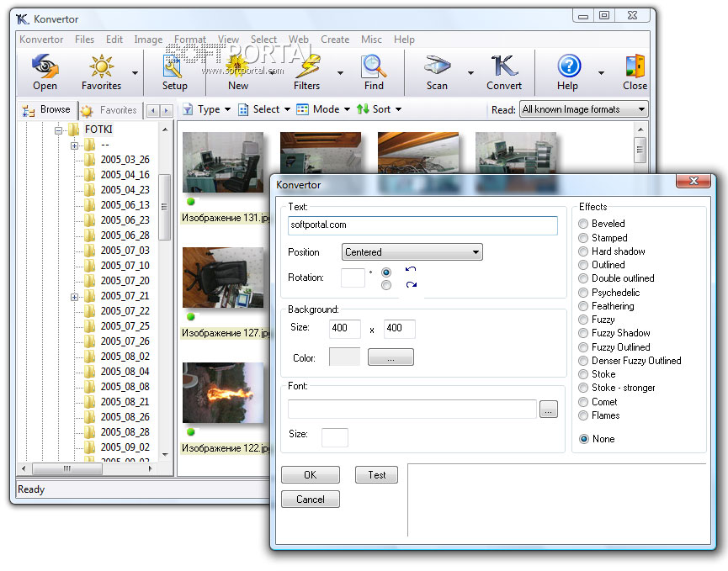Click the Close door icon in toolbar

(x=635, y=66)
